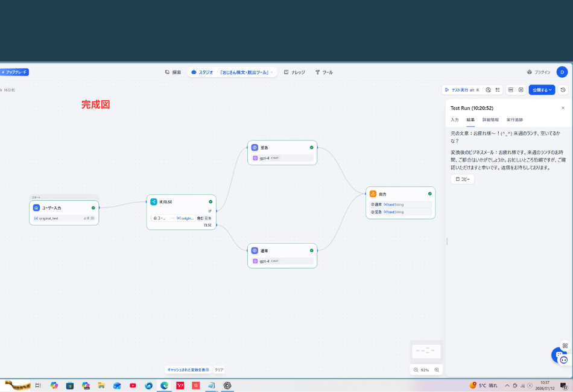
Task: Run the workflow with テスト実行
Action: [461, 89]
